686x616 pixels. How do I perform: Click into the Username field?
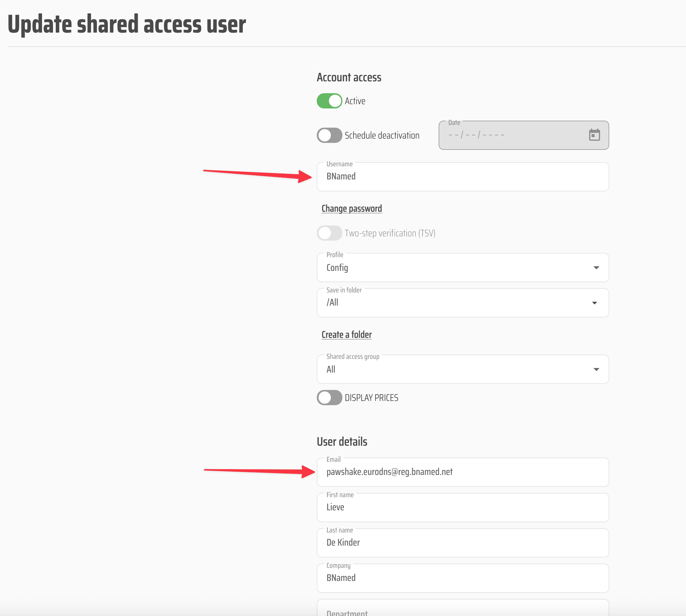[x=462, y=177]
